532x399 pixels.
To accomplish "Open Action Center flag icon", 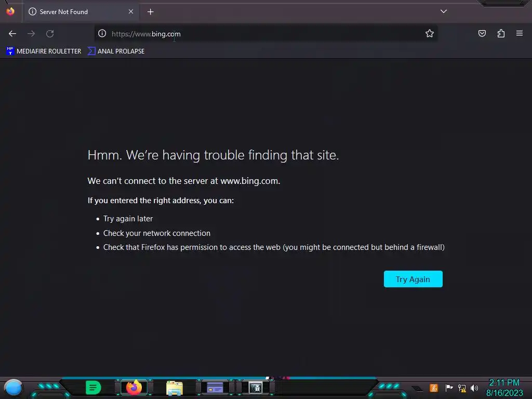I will [449, 388].
